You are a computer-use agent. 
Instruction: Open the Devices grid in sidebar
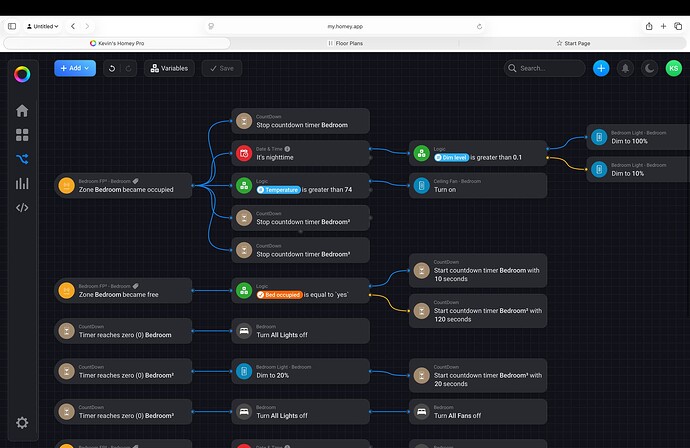(x=22, y=134)
